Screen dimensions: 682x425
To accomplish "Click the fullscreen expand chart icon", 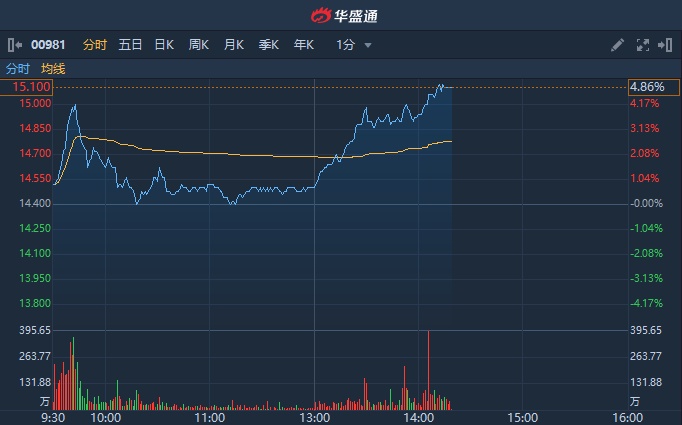I will (x=643, y=45).
